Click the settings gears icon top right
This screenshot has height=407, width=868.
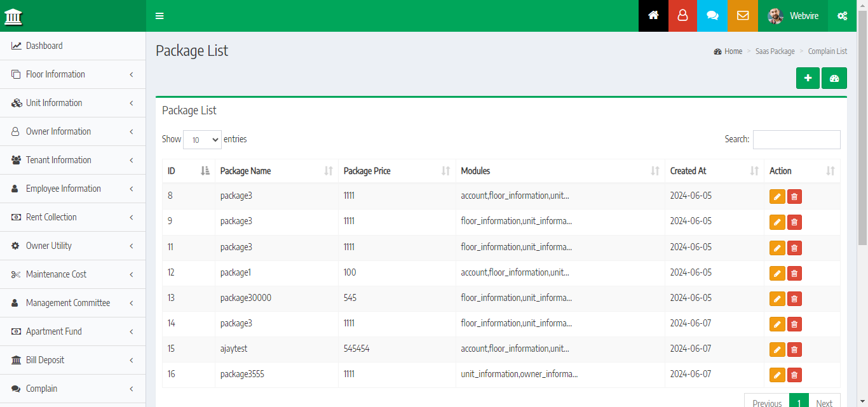click(x=842, y=16)
